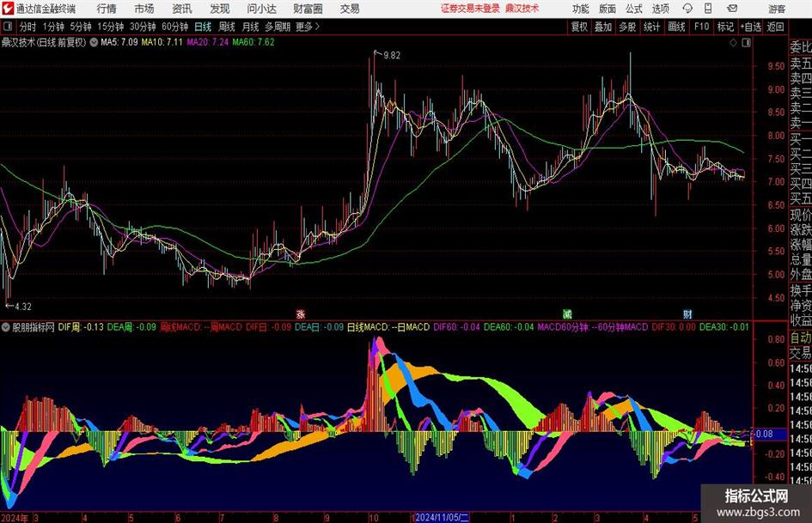Switch to 1分钟 period tab
The width and height of the screenshot is (812, 523).
click(53, 27)
